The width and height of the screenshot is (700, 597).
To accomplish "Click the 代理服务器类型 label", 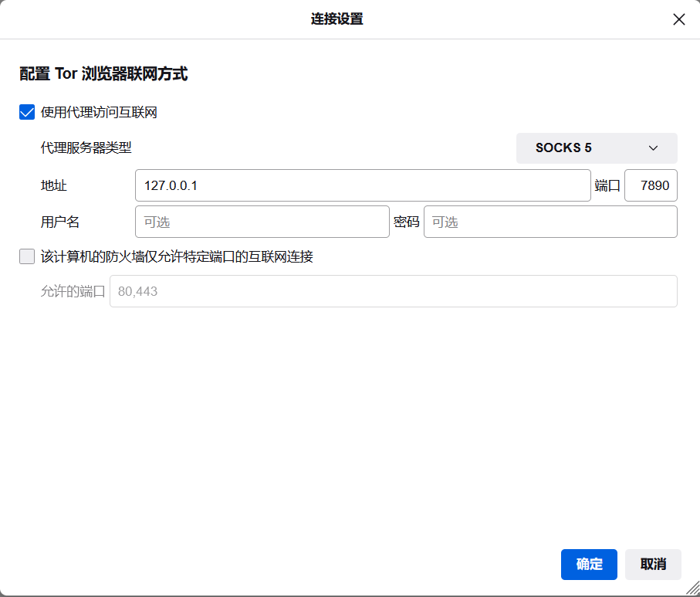I will pyautogui.click(x=86, y=148).
